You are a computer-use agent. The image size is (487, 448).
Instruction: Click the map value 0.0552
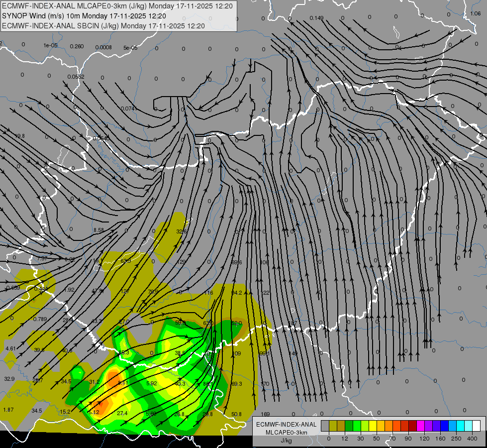tap(76, 77)
